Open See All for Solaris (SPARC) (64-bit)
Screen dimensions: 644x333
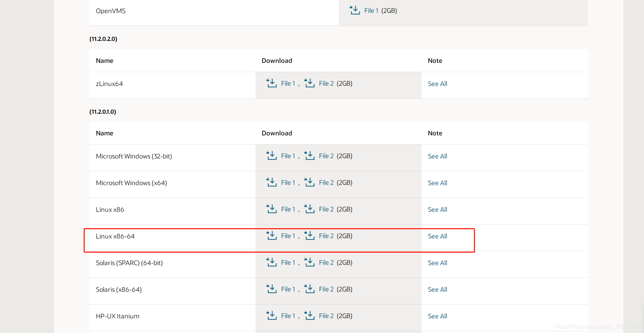coord(437,263)
